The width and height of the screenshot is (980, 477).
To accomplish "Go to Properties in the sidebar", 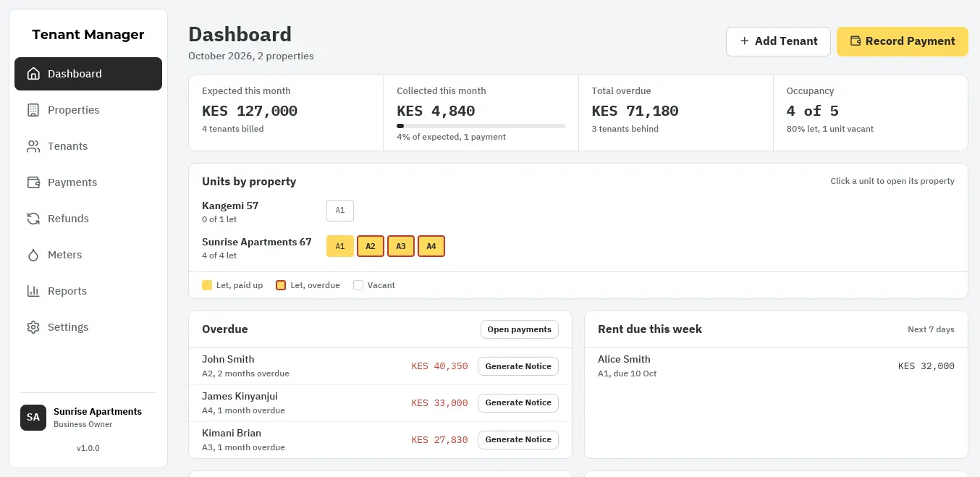I will pyautogui.click(x=88, y=110).
